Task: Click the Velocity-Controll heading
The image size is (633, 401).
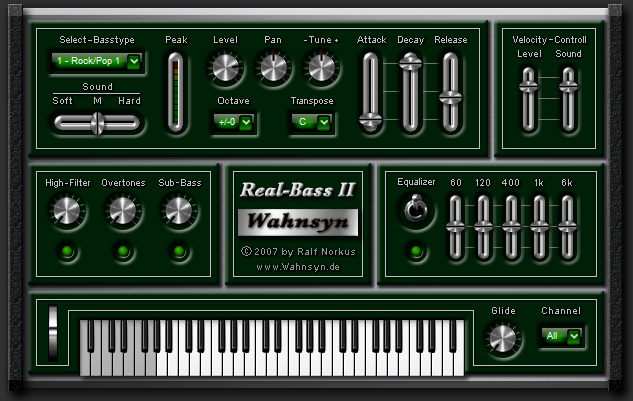Action: 549,40
